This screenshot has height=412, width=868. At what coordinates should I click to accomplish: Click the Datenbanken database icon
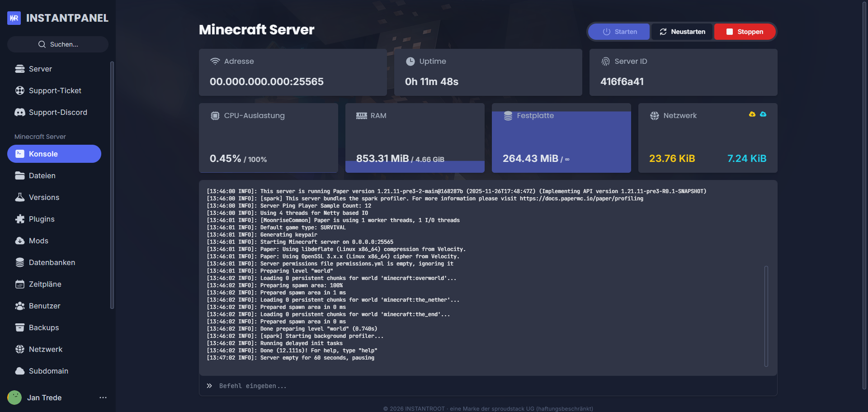point(20,262)
